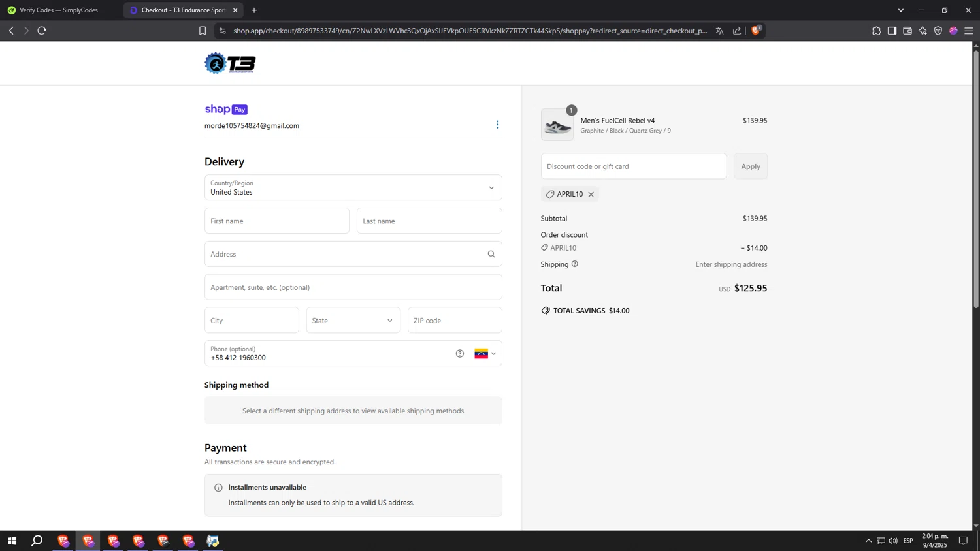Click the "Men's FuelCell Rebel v4" product name

coord(617,121)
